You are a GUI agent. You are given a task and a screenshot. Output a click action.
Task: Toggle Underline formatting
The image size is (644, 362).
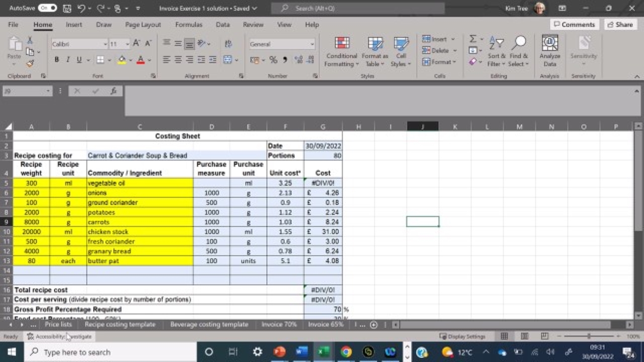(79, 60)
